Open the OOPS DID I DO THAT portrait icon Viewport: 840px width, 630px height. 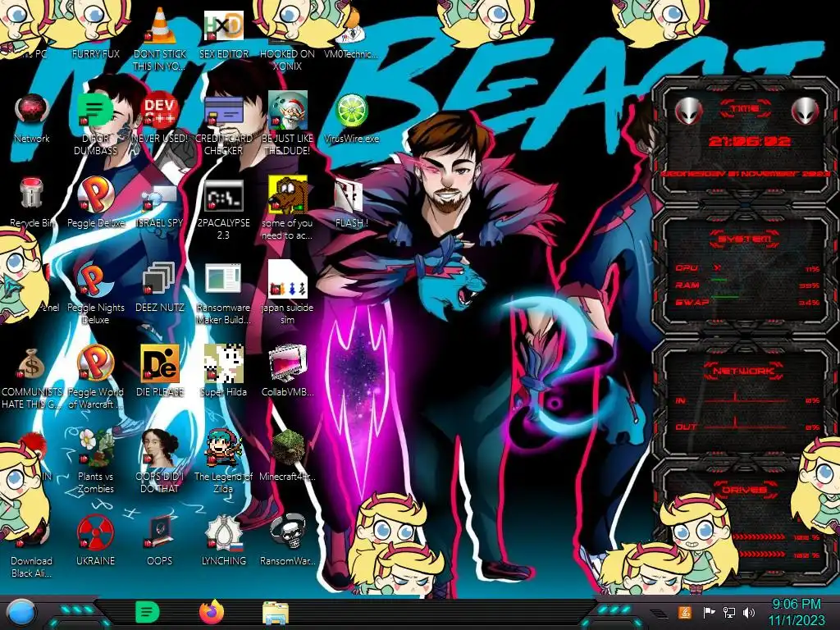(x=160, y=462)
